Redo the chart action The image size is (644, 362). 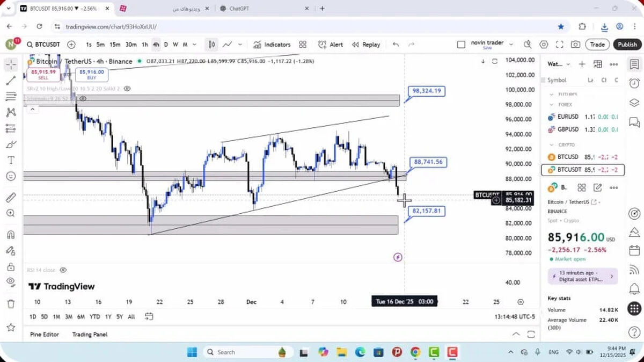[412, 45]
